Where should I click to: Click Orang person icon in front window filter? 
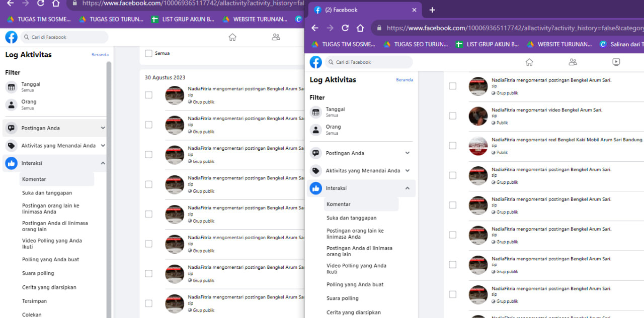click(316, 130)
